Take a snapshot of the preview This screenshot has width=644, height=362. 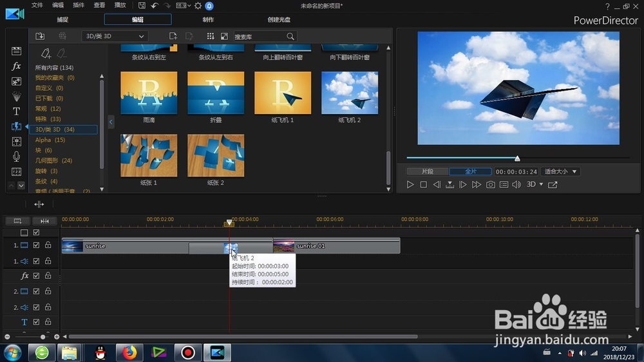pyautogui.click(x=490, y=184)
